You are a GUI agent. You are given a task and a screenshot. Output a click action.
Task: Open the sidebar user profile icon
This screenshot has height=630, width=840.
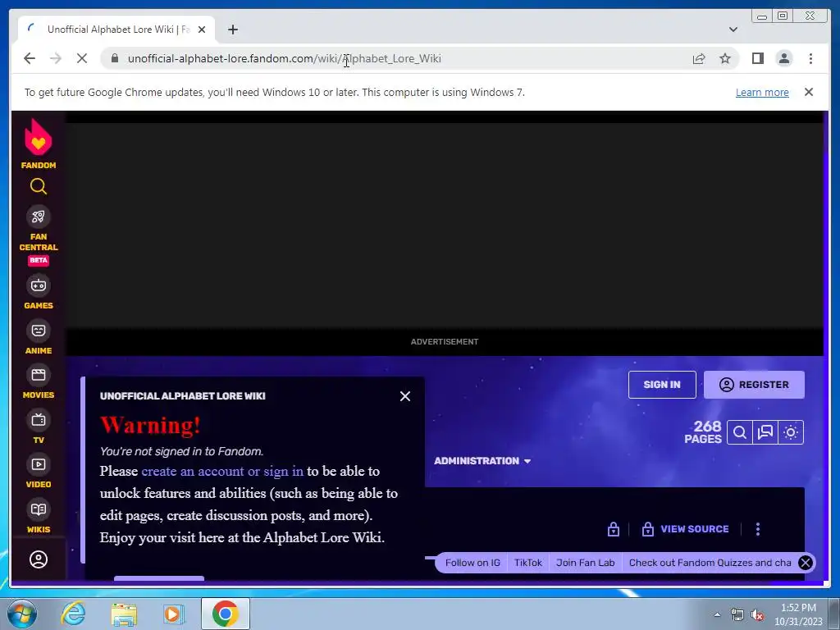click(x=38, y=559)
